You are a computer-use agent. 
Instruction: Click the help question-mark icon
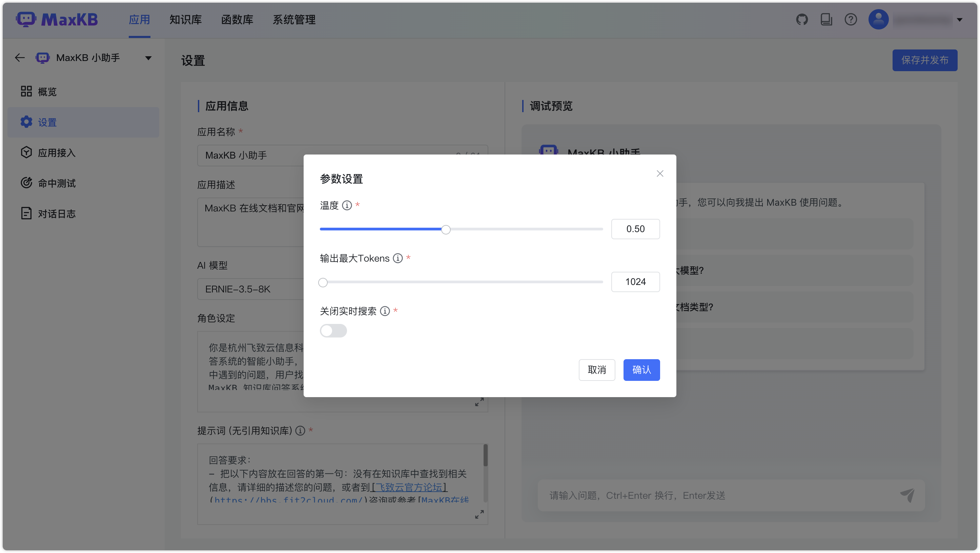point(851,19)
